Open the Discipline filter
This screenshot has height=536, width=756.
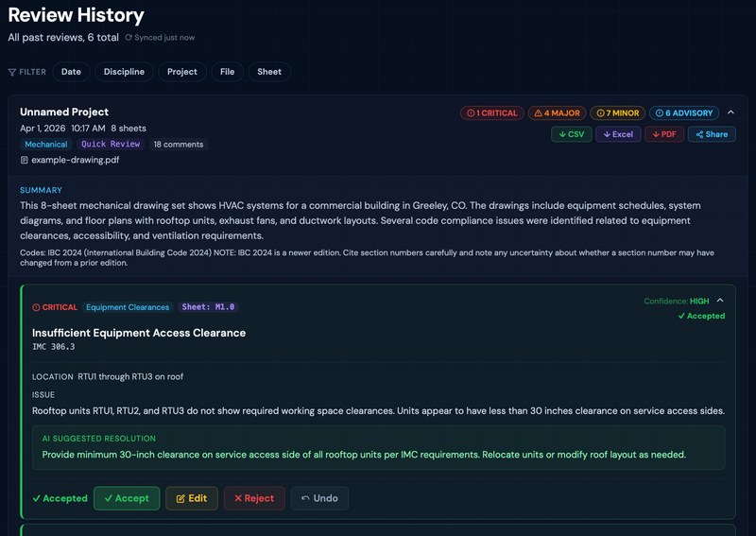point(124,72)
